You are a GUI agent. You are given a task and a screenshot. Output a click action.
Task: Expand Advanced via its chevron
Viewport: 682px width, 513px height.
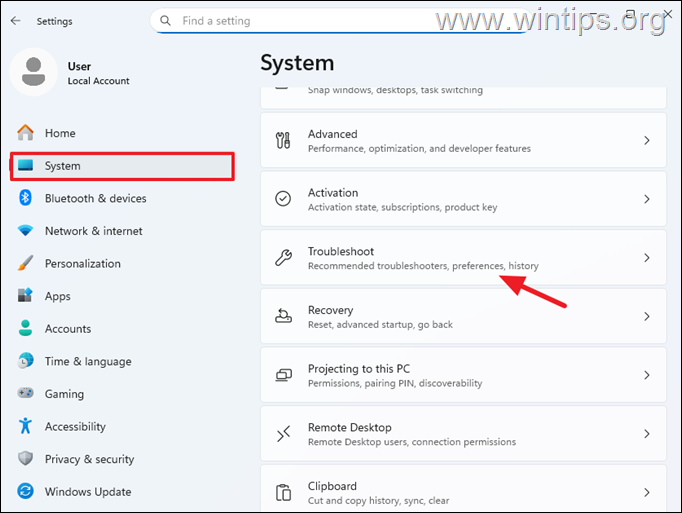(647, 141)
